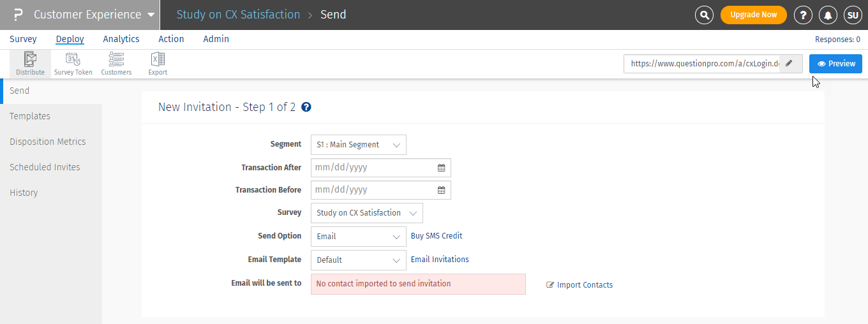
Task: Open the help question mark icon
Action: coord(803,15)
